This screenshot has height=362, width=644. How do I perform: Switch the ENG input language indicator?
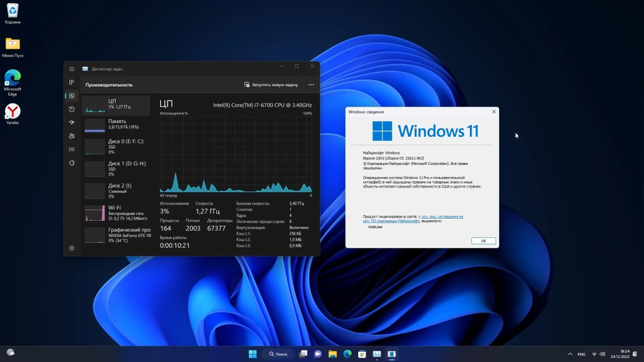point(582,354)
